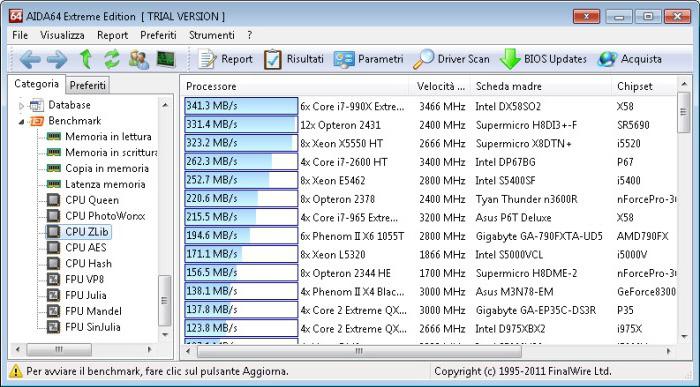
Task: Select FPU Julia in the tree
Action: coord(86,295)
